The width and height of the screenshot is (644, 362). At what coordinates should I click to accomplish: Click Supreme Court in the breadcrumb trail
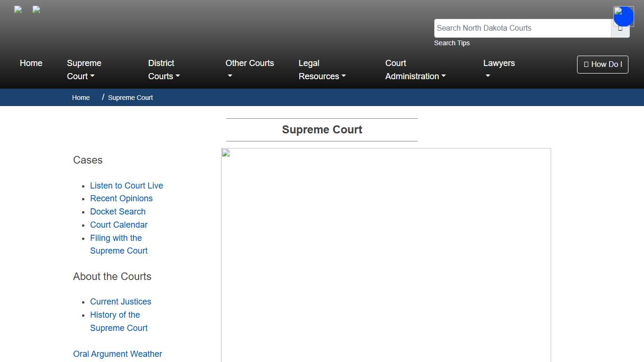pos(130,98)
